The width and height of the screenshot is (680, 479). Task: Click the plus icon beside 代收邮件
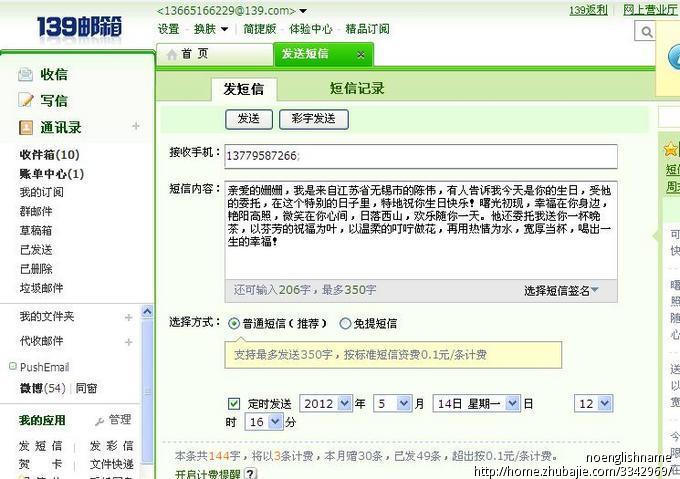coord(128,342)
